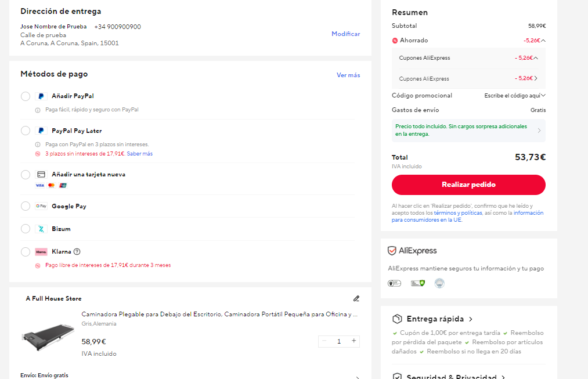
Task: Click the Total amount 53,73€
Action: tap(531, 157)
